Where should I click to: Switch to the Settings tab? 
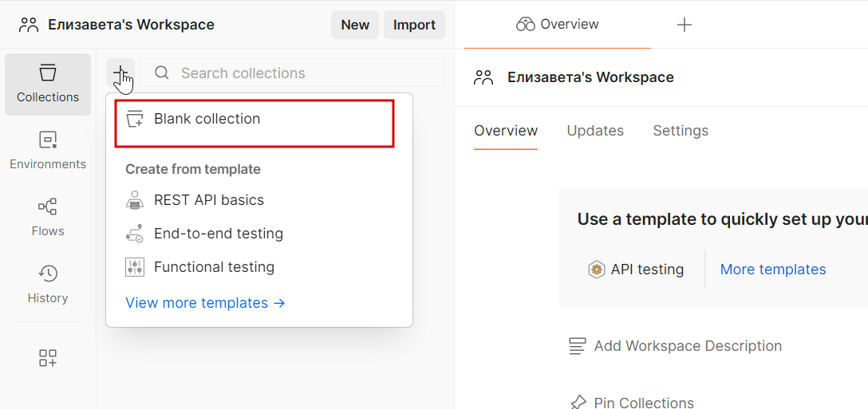point(681,131)
